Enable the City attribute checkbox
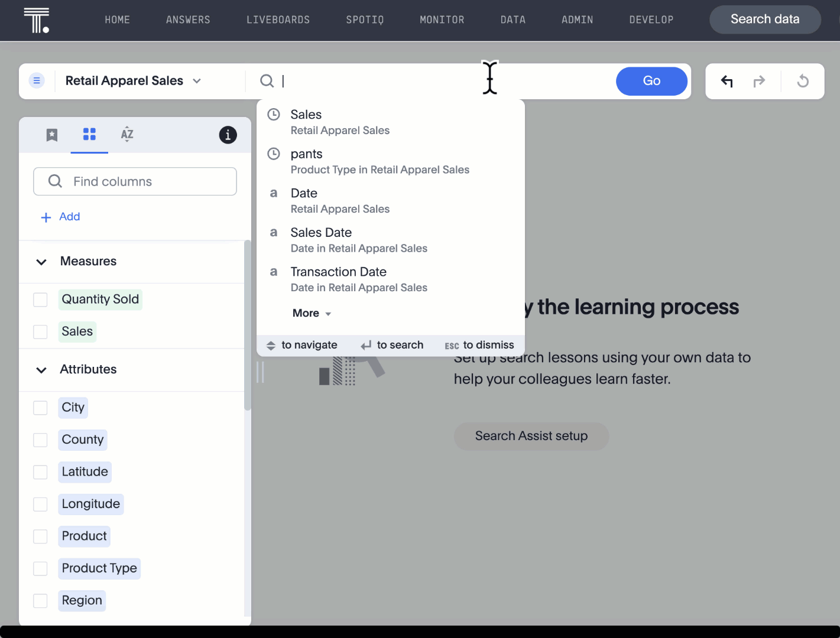The height and width of the screenshot is (638, 840). tap(40, 408)
